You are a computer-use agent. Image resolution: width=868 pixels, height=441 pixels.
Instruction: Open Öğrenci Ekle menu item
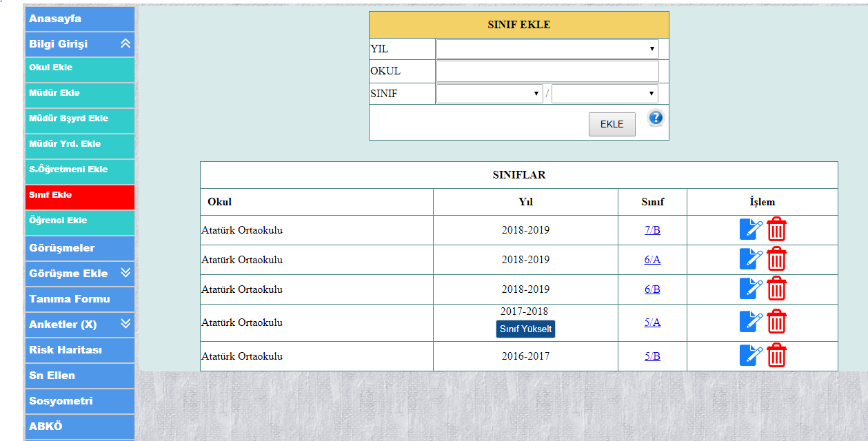click(80, 221)
